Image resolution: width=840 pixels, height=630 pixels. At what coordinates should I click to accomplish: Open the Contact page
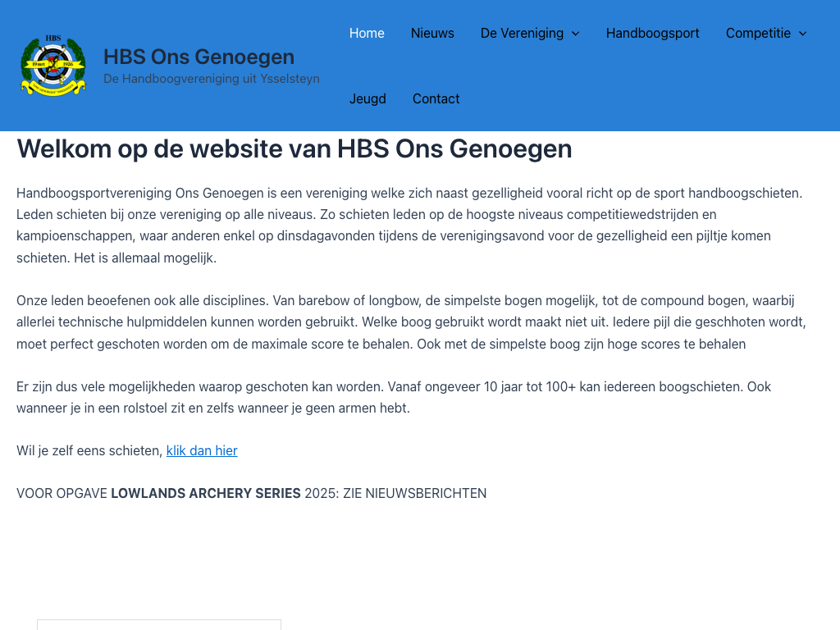point(436,98)
